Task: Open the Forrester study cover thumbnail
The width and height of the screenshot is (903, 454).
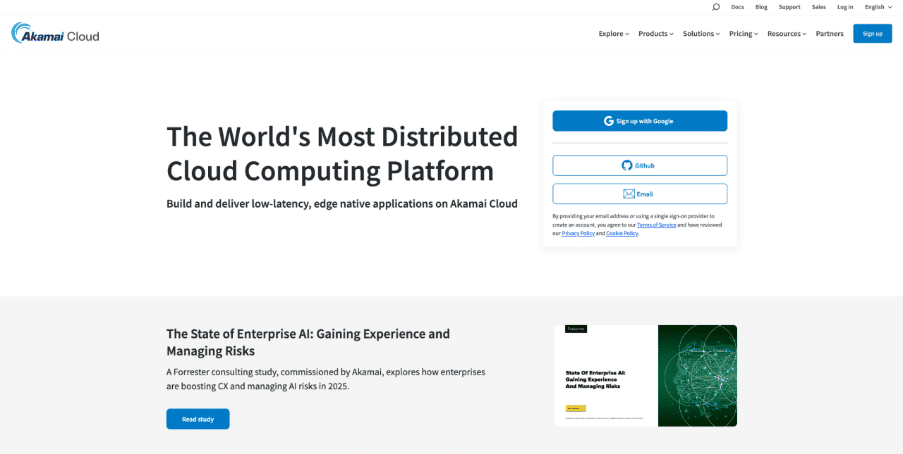Action: 646,376
